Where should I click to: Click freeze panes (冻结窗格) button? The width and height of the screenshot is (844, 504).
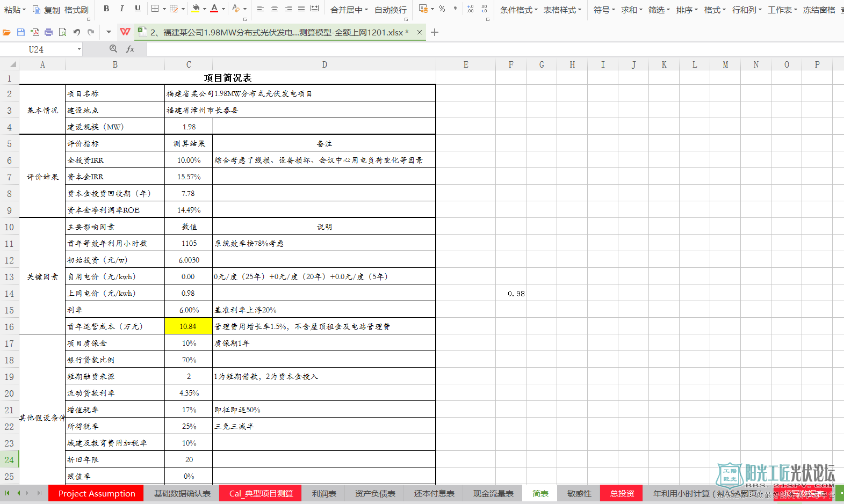tap(819, 10)
